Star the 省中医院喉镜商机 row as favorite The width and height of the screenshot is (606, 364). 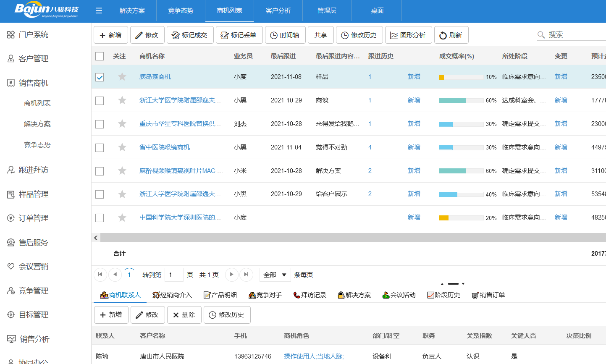(122, 147)
